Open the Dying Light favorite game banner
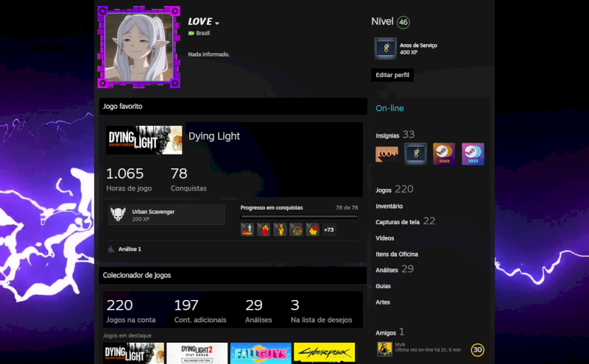The height and width of the screenshot is (364, 589). [x=144, y=140]
